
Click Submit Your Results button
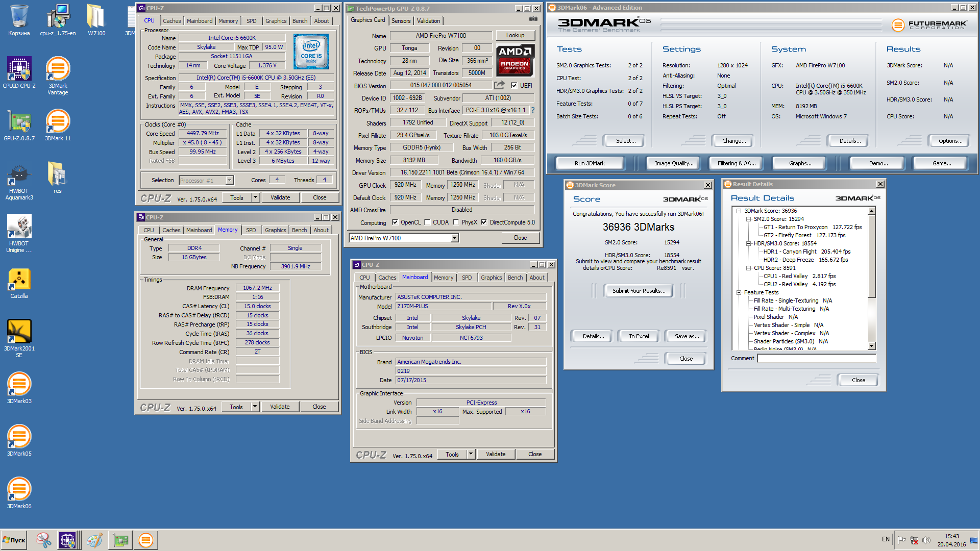pyautogui.click(x=639, y=291)
